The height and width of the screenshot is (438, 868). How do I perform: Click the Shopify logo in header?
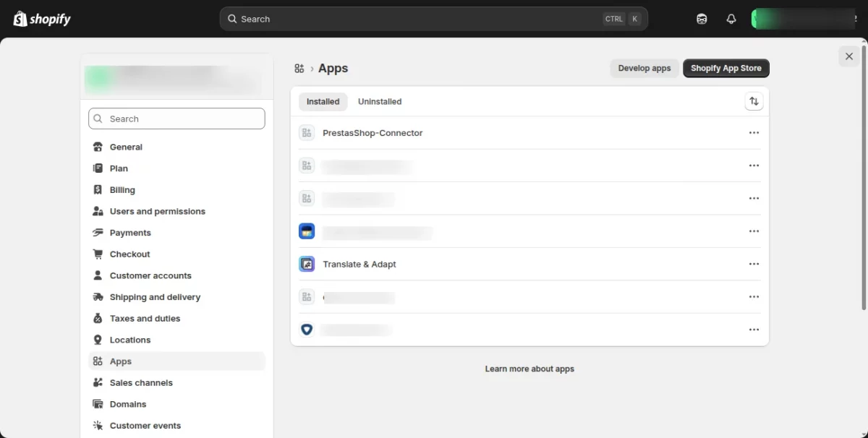coord(42,19)
